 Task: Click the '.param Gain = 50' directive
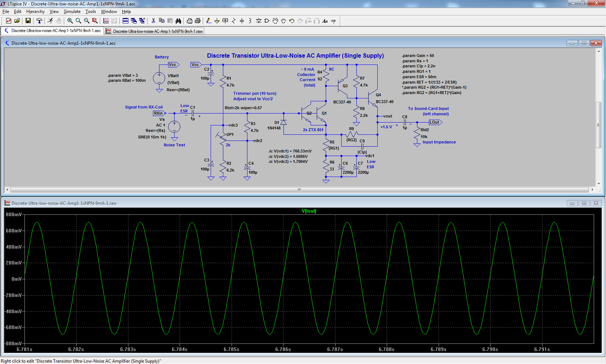418,56
